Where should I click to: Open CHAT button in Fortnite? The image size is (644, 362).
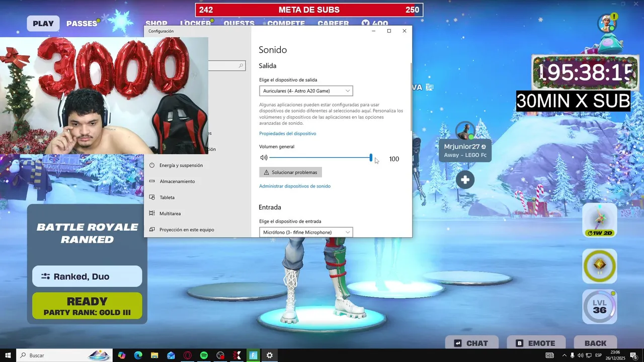(471, 343)
